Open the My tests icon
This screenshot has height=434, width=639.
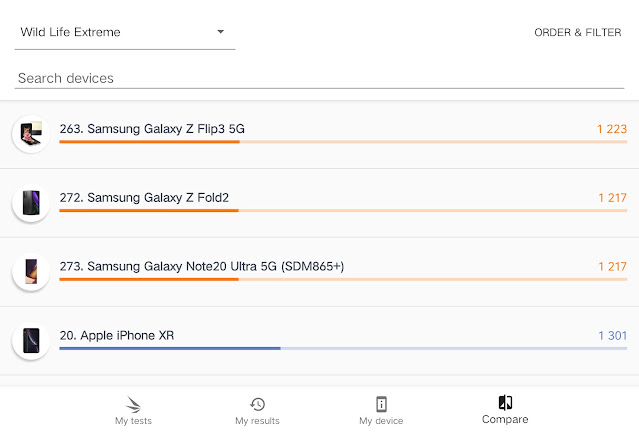point(133,404)
